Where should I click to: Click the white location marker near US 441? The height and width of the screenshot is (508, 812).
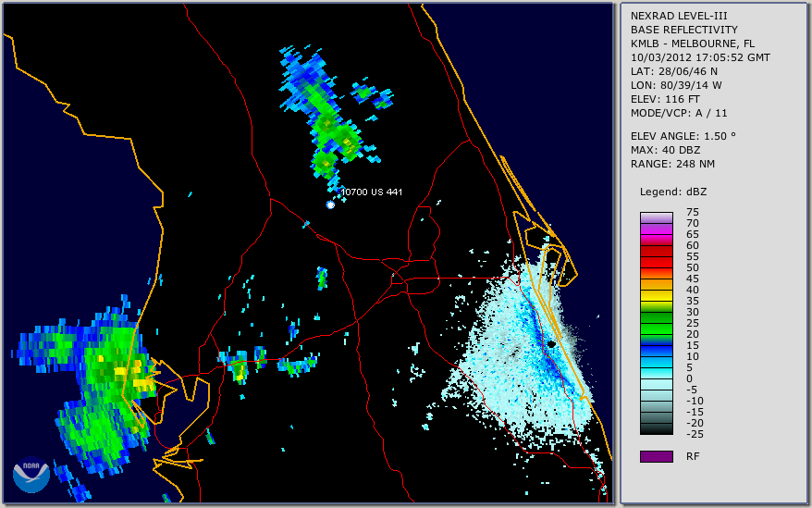330,204
